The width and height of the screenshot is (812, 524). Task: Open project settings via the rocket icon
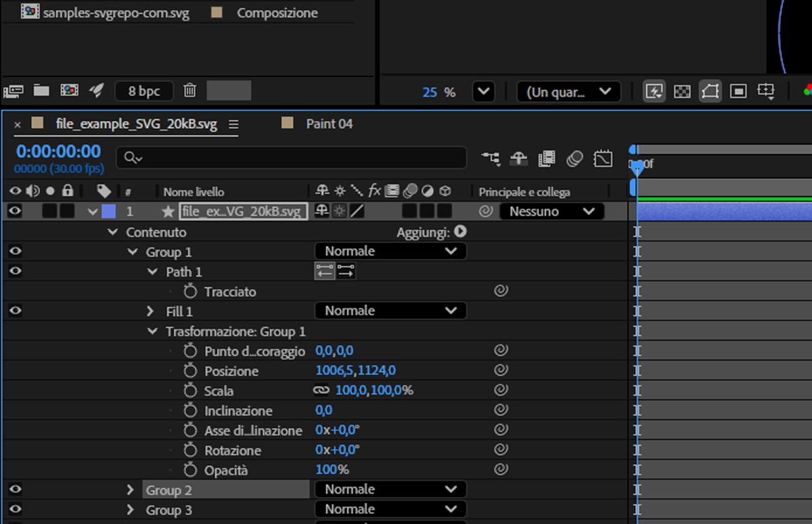pyautogui.click(x=96, y=91)
